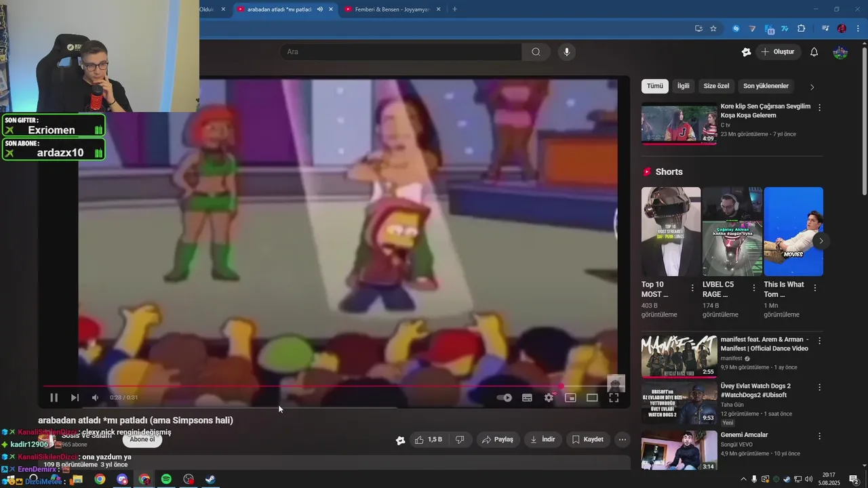Open options for Üvey Evlat Watch Dogs 2

pos(819,388)
